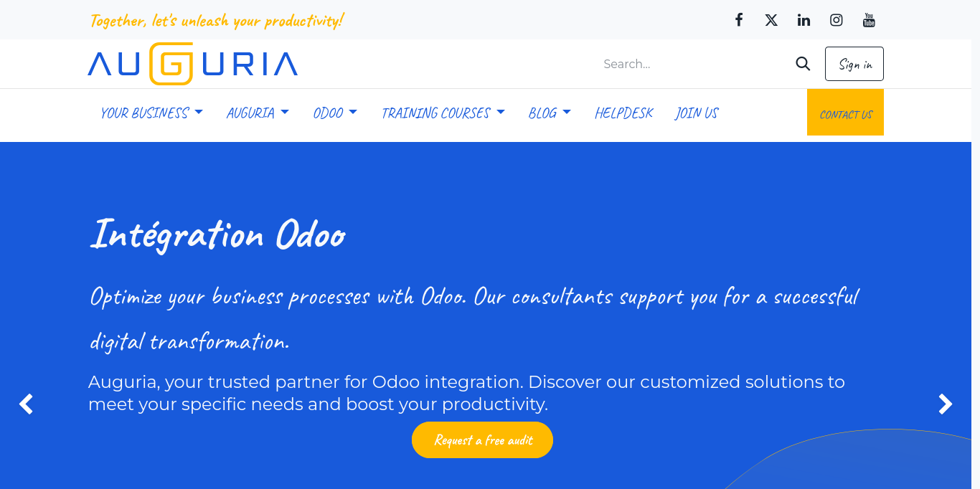Open Auguria's Facebook page
This screenshot has height=489, width=980.
tap(739, 20)
